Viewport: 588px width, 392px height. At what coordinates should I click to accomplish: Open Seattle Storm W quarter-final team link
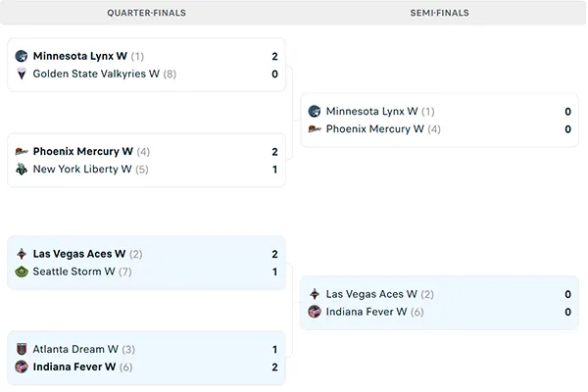(74, 271)
